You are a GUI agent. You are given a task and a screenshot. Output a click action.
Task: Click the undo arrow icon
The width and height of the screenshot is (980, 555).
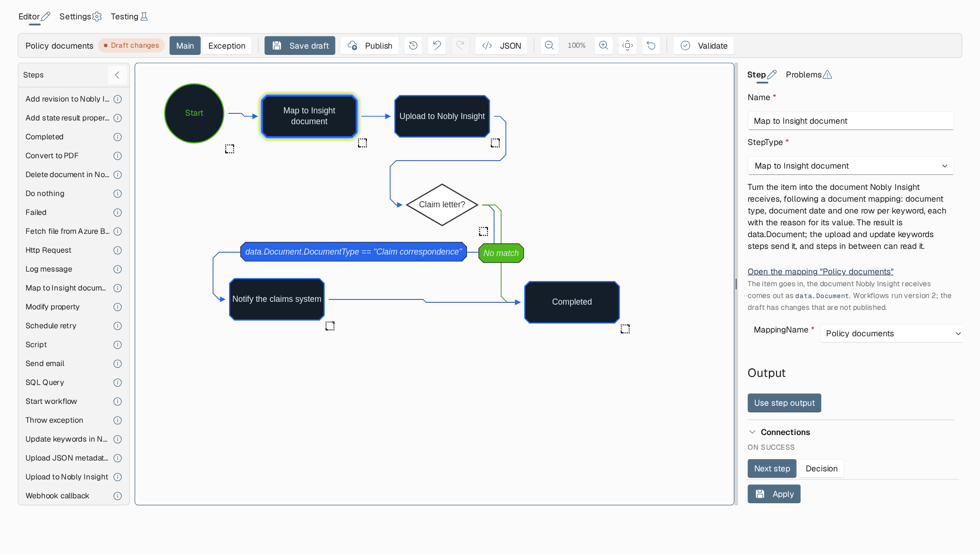pos(437,45)
